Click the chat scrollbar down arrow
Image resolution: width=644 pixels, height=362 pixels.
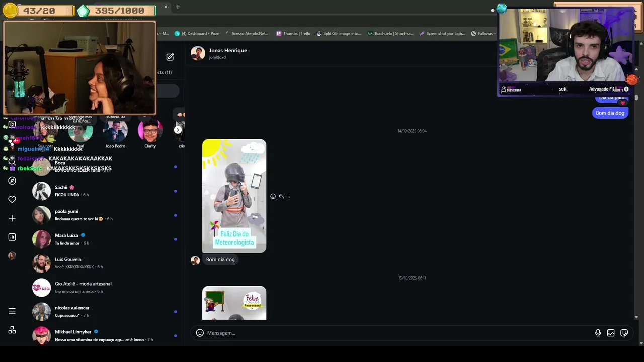pos(636,318)
